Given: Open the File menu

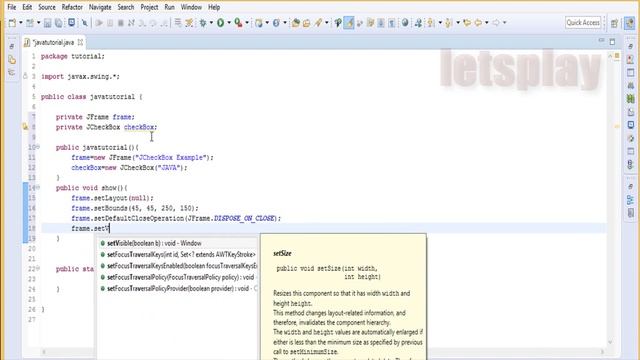Looking at the screenshot, I should point(12,7).
